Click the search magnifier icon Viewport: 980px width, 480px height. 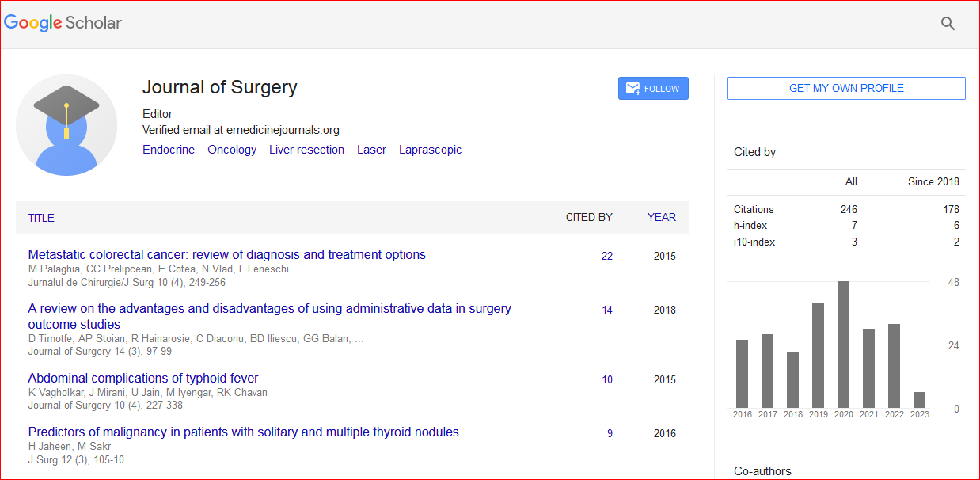(948, 24)
